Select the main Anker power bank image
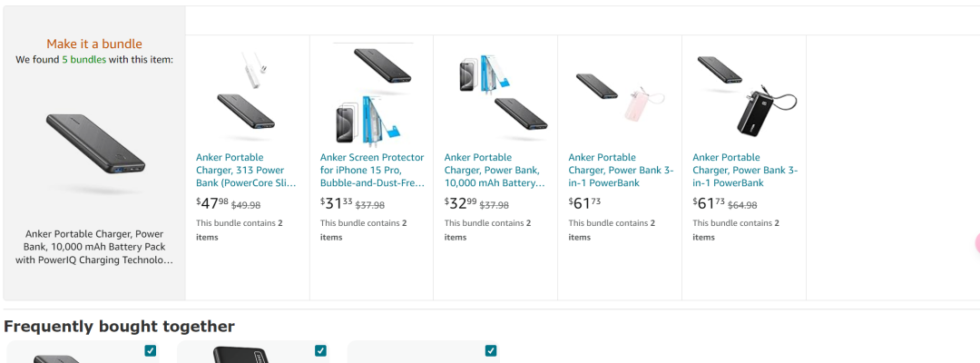The image size is (980, 363). tap(95, 145)
